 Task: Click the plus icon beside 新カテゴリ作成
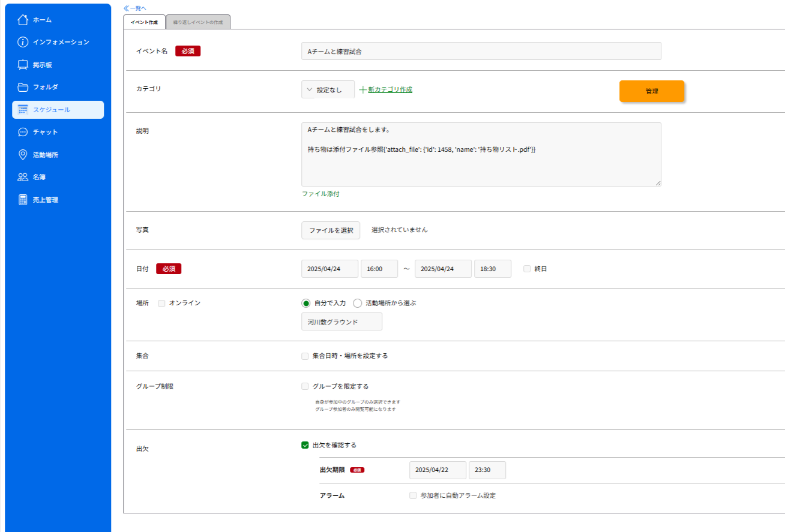coord(362,89)
